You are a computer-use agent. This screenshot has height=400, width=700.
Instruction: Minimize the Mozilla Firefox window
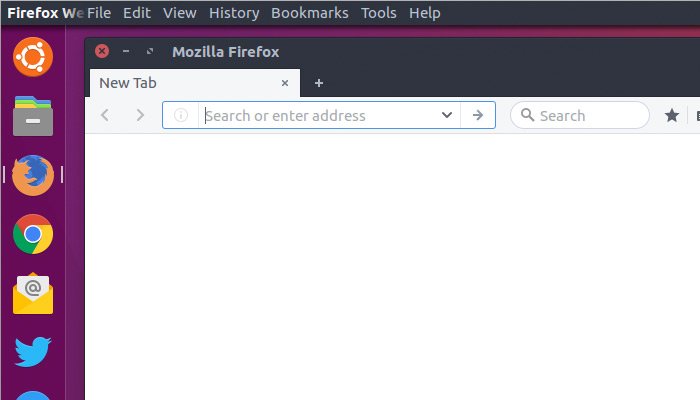click(x=126, y=51)
